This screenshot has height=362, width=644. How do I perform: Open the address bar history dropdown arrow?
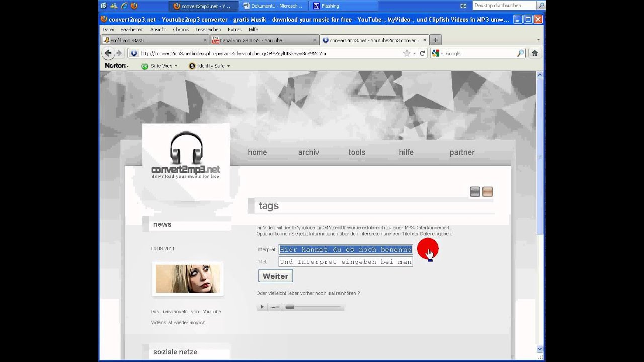coord(415,53)
